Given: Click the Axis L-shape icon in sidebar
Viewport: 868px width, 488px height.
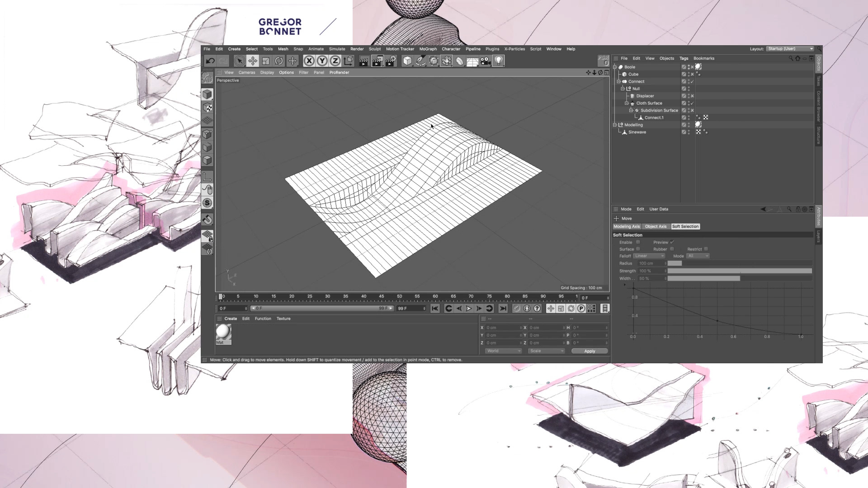Looking at the screenshot, I should [x=207, y=176].
